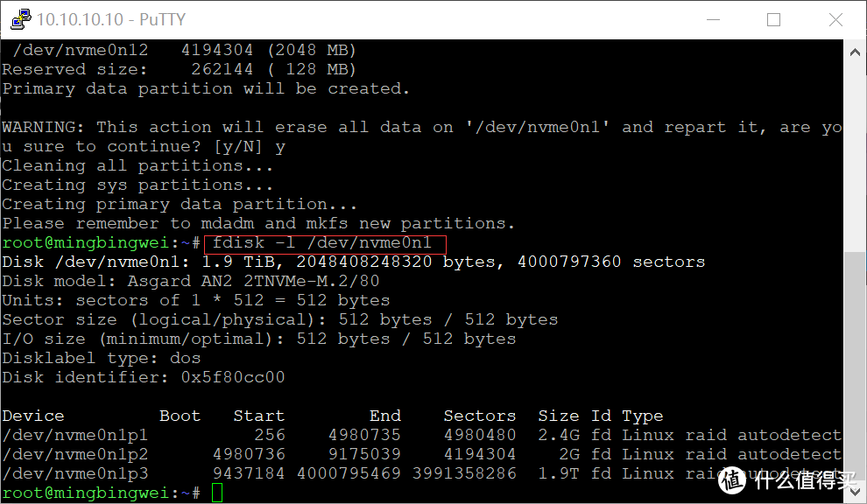Click the 10.10.10.10 - PuTTY title text

click(112, 19)
